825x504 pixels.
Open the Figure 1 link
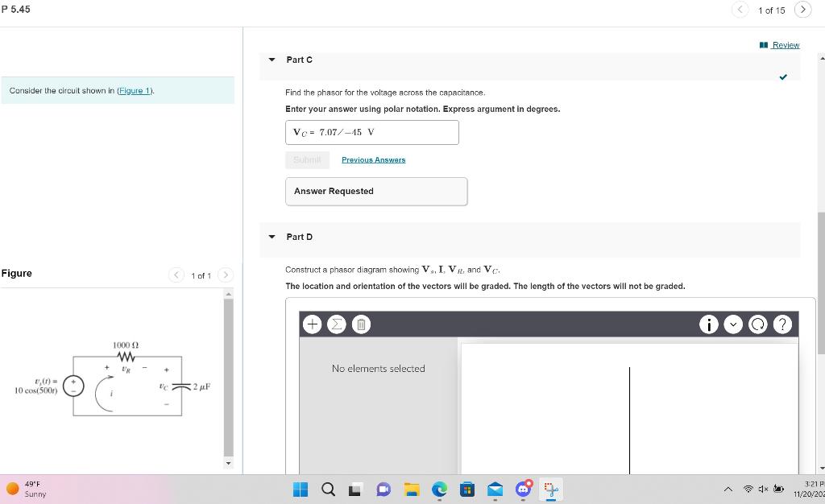[x=135, y=90]
